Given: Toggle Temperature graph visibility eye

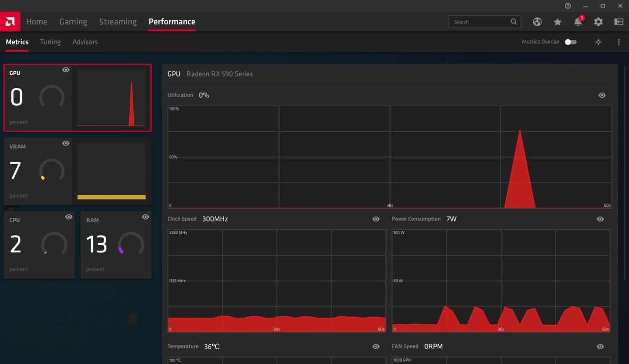Looking at the screenshot, I should point(376,347).
